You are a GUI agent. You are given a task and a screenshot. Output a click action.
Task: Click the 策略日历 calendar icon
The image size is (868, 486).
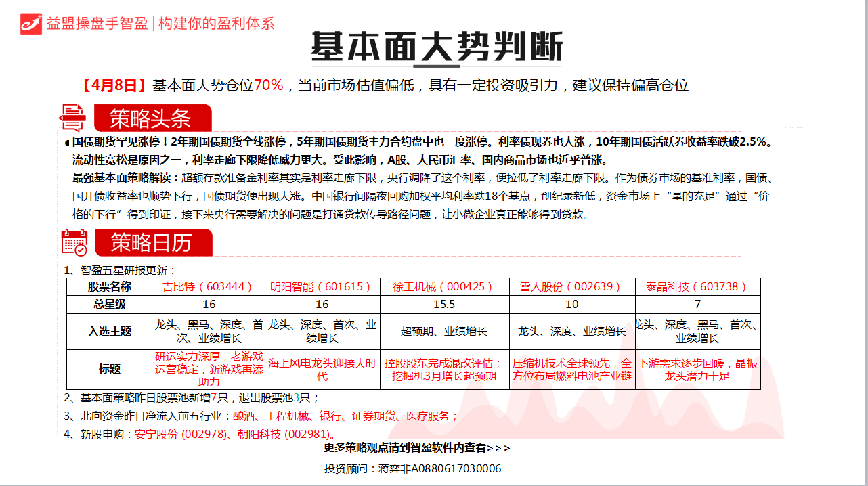74,242
